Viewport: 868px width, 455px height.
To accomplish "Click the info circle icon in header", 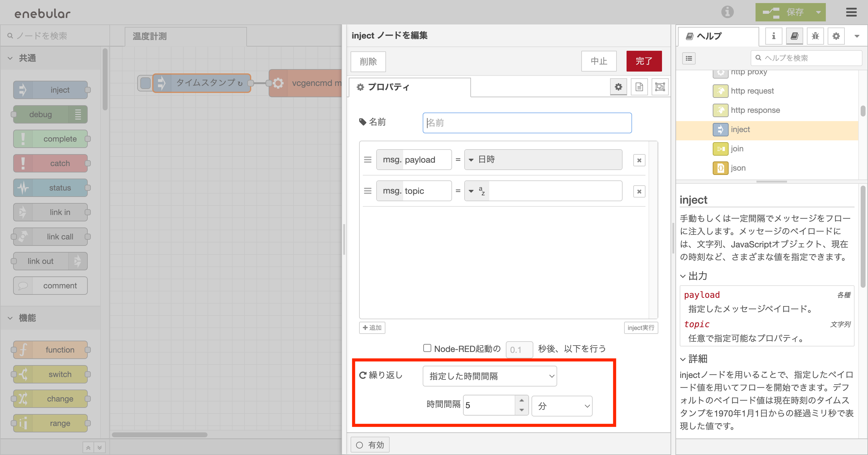I will tap(727, 12).
